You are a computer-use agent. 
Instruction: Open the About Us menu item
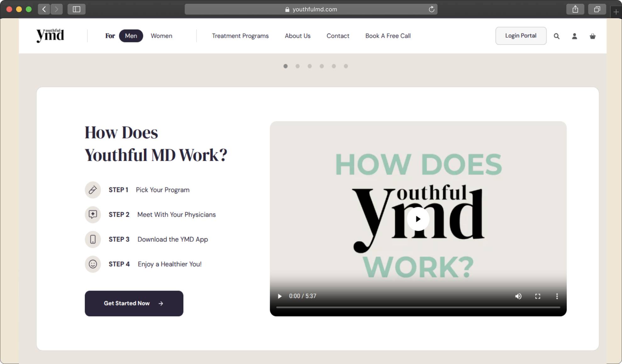tap(297, 36)
